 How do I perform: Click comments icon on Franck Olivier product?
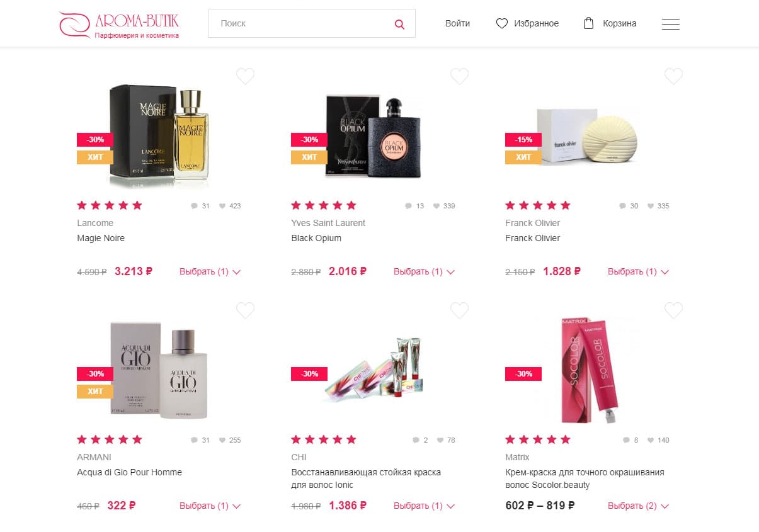click(x=622, y=206)
